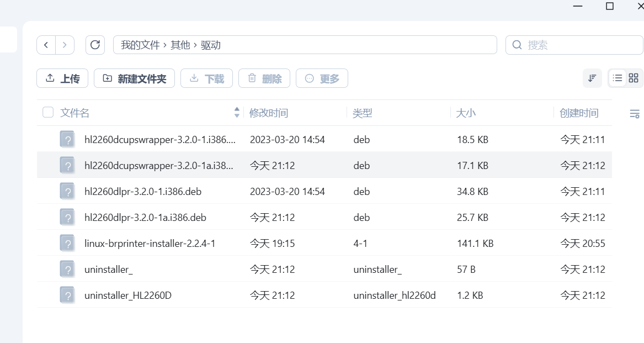This screenshot has height=343, width=644.
Task: Click the size value 1.2 KB
Action: (x=470, y=295)
